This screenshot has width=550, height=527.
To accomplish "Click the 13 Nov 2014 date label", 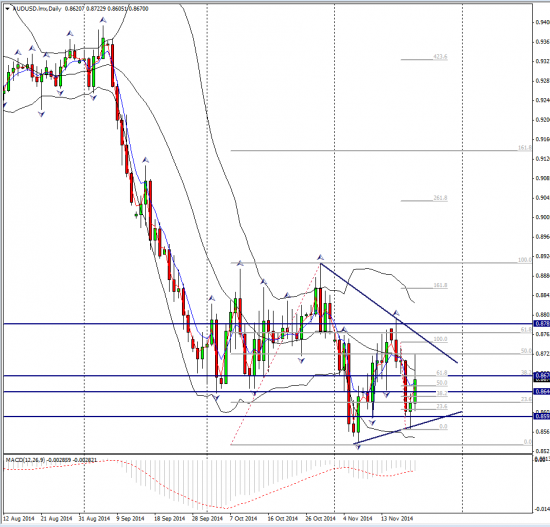I will tap(397, 519).
